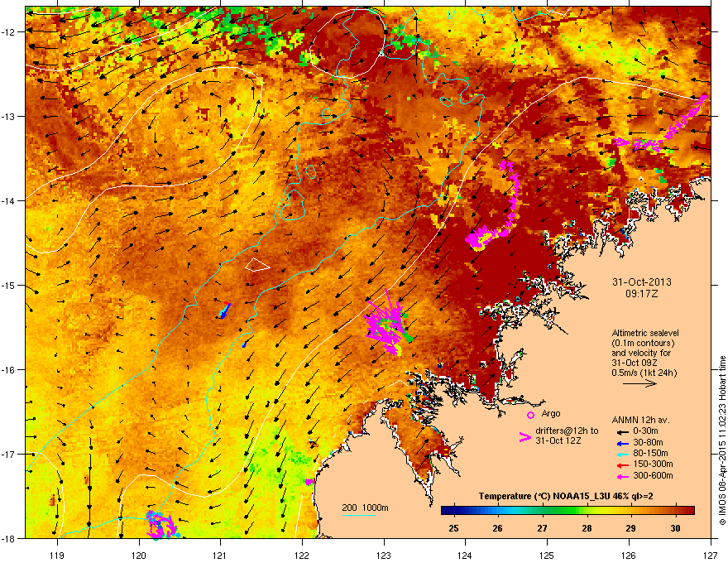The height and width of the screenshot is (563, 728).
Task: Click the longitude axis label '127'
Action: (x=711, y=556)
